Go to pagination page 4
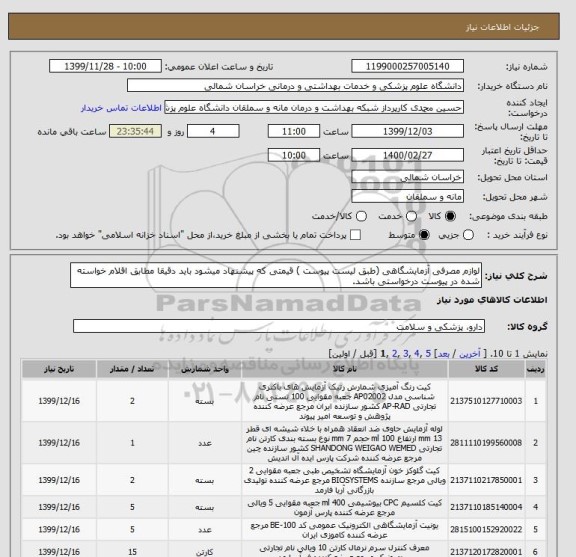The width and height of the screenshot is (576, 557). click(417, 354)
